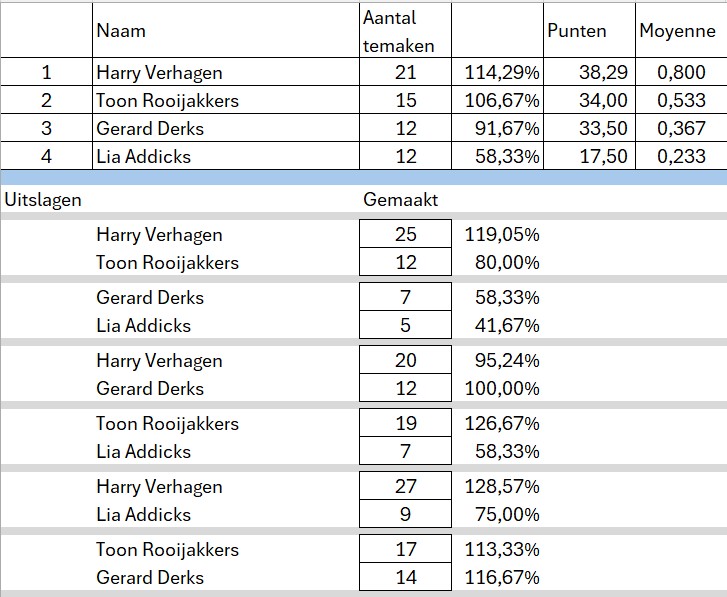Select the Gemaakt box showing 14
This screenshot has width=727, height=597.
(405, 578)
